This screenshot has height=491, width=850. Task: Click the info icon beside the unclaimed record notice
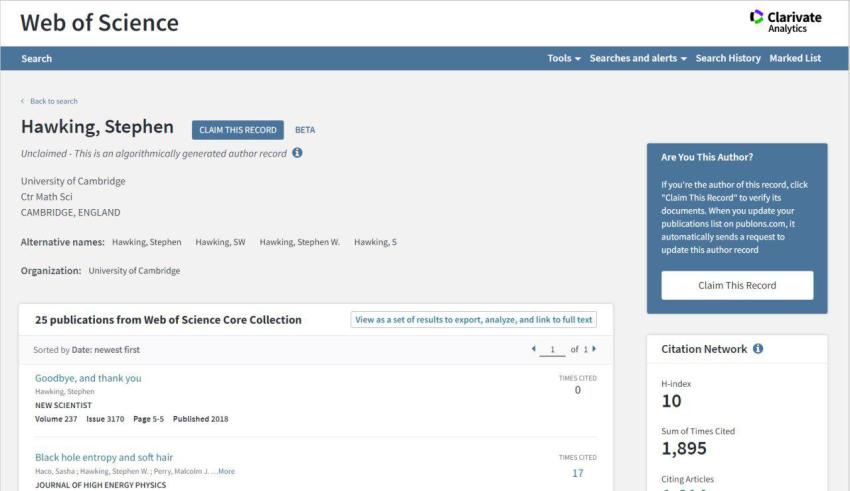(297, 153)
